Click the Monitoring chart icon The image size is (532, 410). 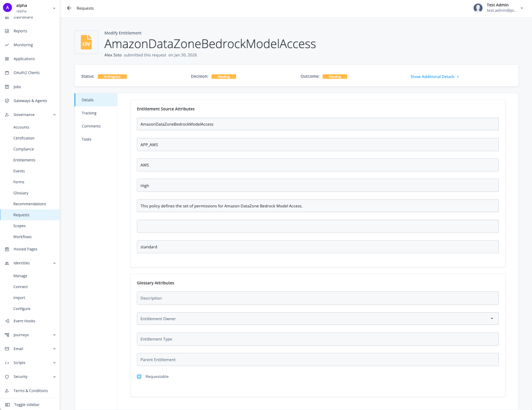[x=7, y=45]
